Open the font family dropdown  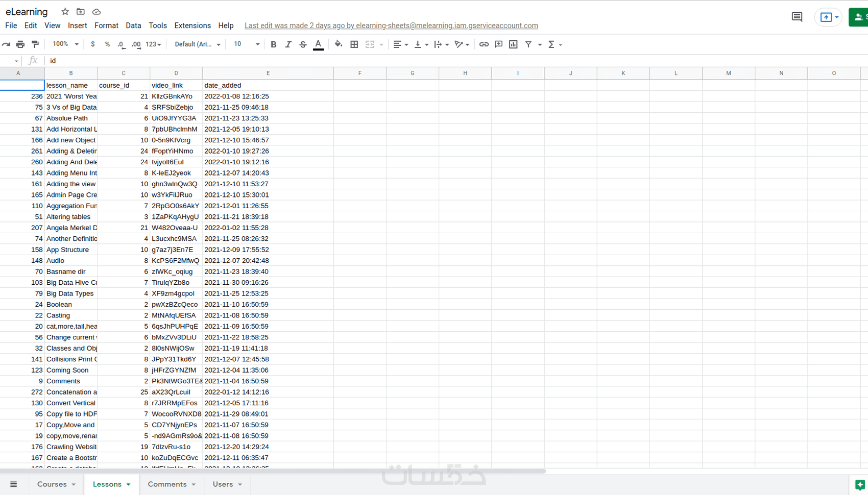197,44
